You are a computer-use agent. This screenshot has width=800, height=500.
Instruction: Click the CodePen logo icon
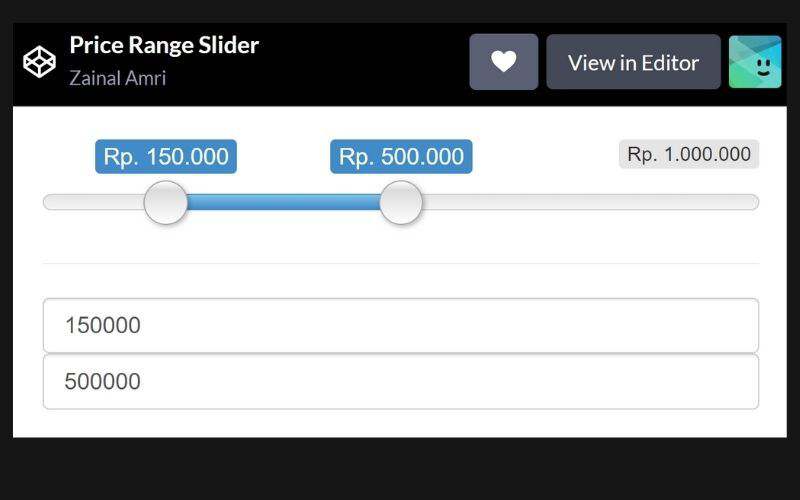pos(39,62)
